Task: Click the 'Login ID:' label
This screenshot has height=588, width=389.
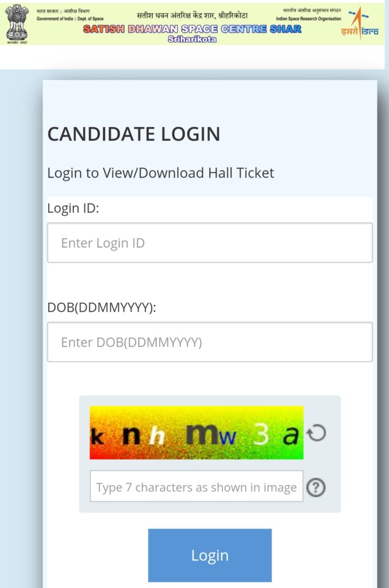Action: coord(73,208)
